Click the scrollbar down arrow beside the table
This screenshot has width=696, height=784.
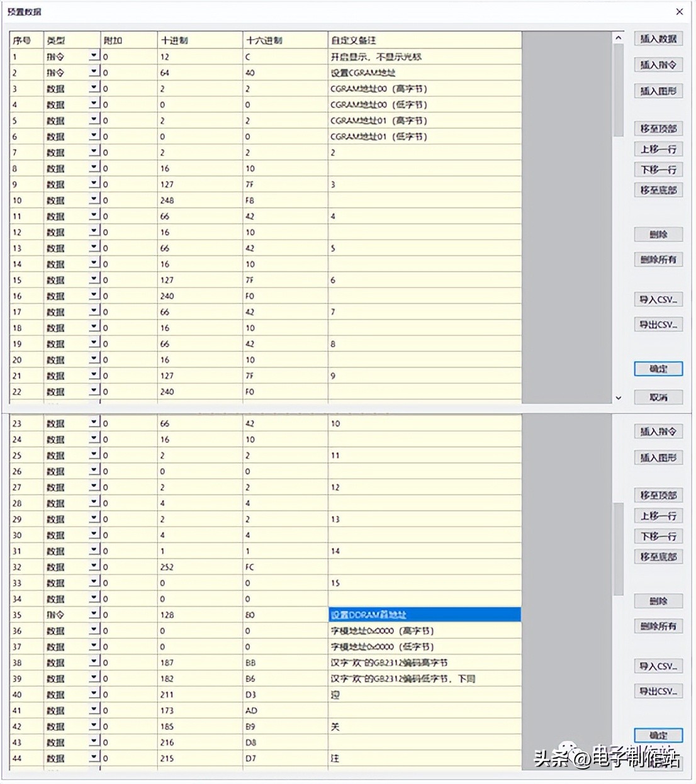pyautogui.click(x=618, y=398)
